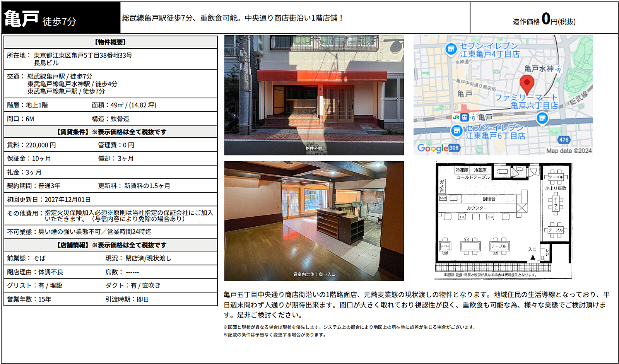Open the 物件外観 exterior photo
619x364 pixels.
pos(314,95)
